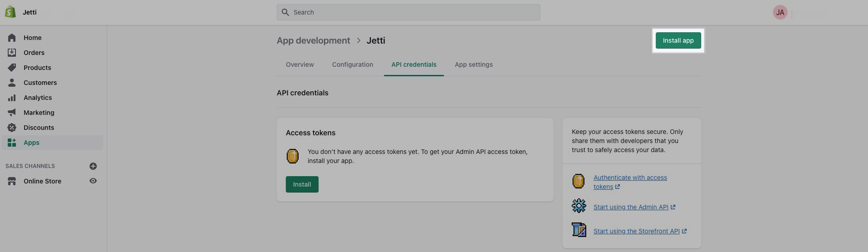The height and width of the screenshot is (252, 868).
Task: Click the Apps grid icon
Action: [12, 143]
